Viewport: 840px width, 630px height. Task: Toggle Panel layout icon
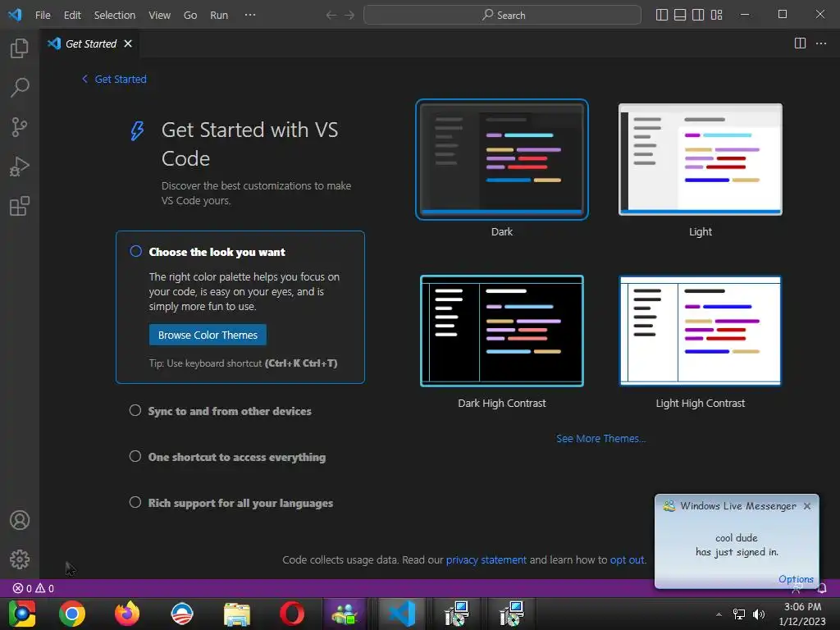click(x=680, y=15)
